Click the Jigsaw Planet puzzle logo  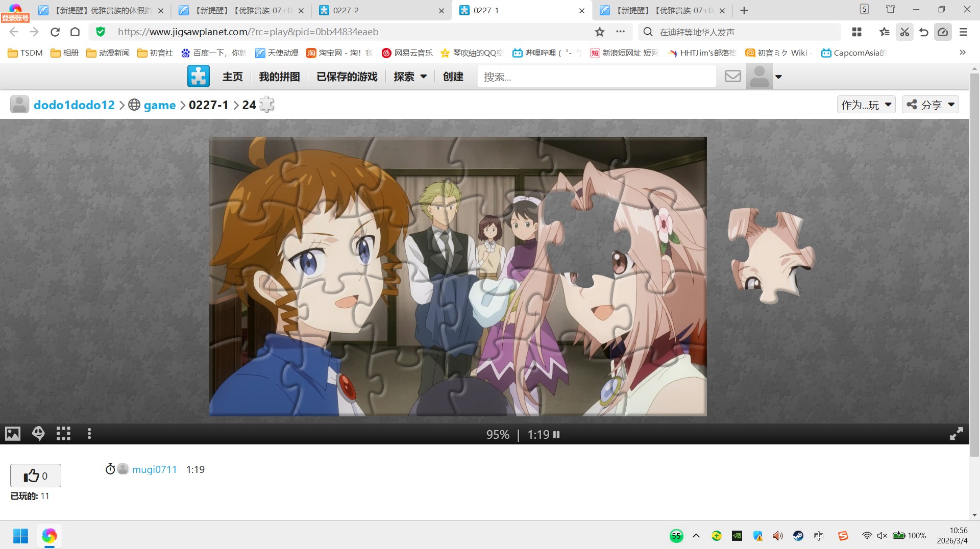tap(198, 77)
